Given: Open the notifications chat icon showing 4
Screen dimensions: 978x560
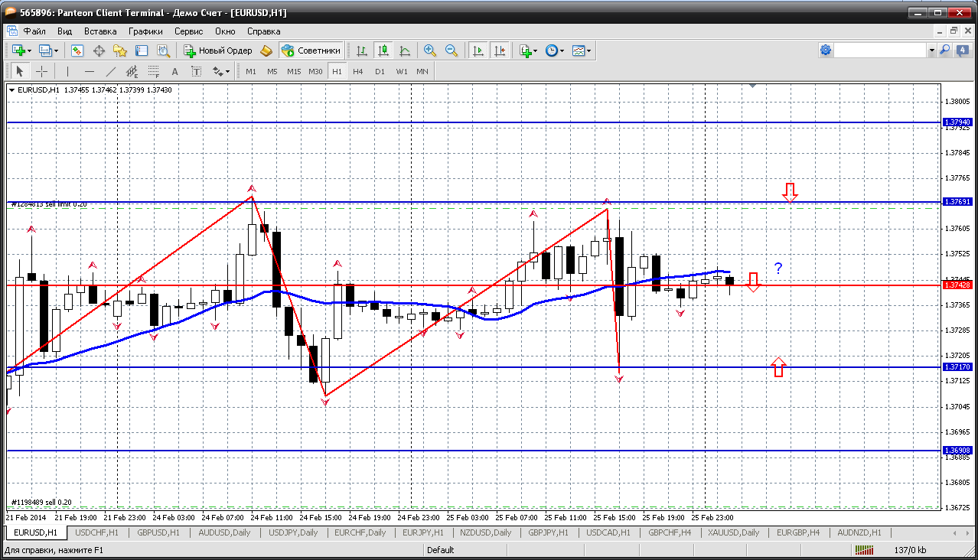Looking at the screenshot, I should click(x=961, y=50).
